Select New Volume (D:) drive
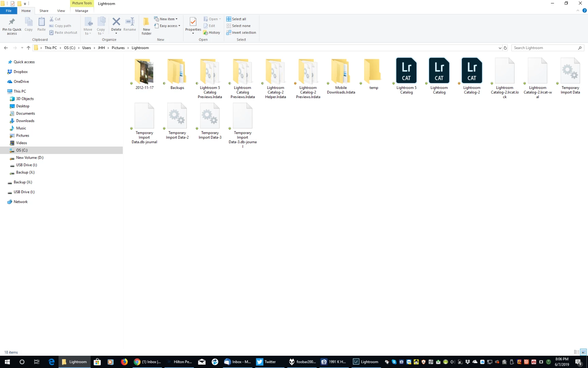This screenshot has height=368, width=588. pyautogui.click(x=30, y=158)
